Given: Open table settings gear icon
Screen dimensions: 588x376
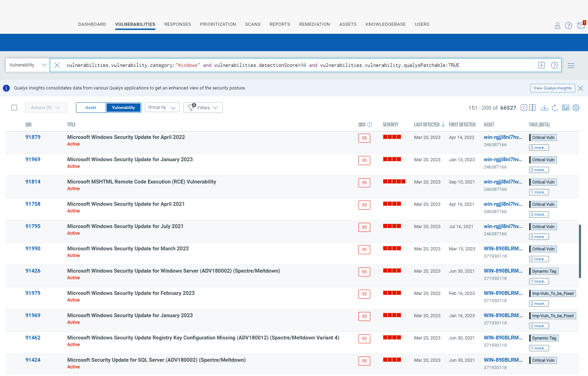Looking at the screenshot, I should coord(576,108).
